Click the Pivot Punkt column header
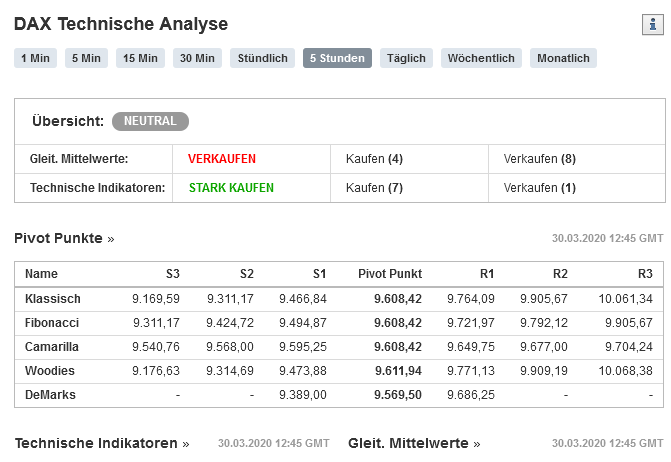The width and height of the screenshot is (671, 462). pyautogui.click(x=390, y=274)
